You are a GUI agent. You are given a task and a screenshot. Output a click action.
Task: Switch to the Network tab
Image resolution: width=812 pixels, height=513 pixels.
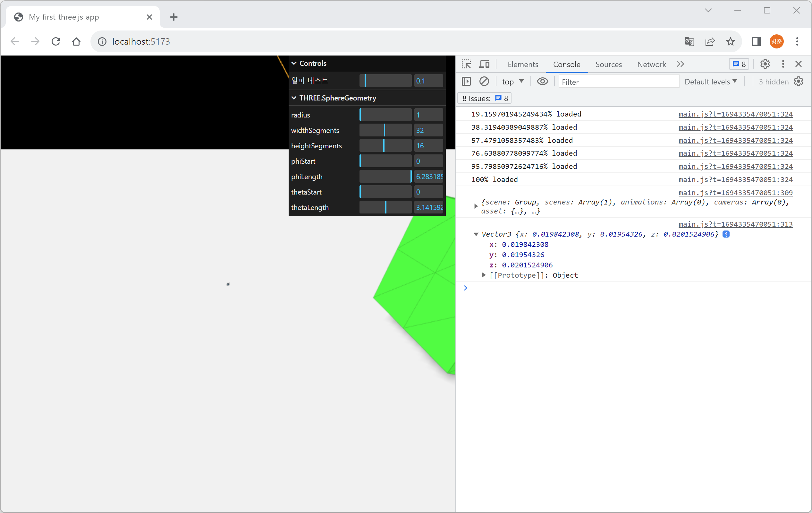[651, 64]
